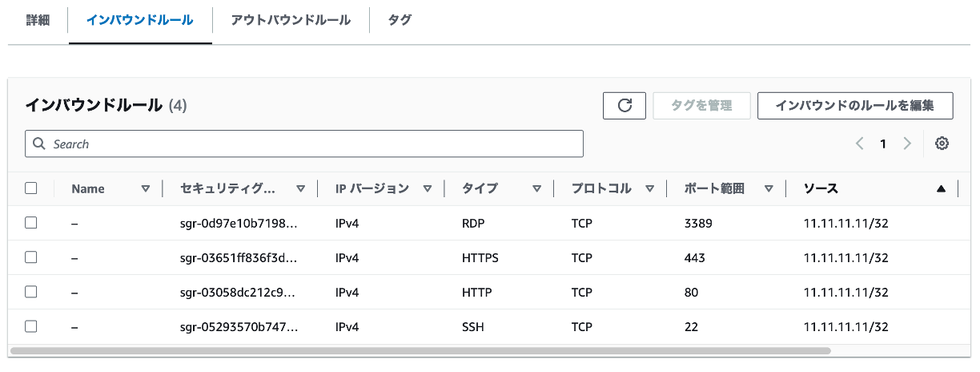Viewport: 980px width, 372px height.
Task: Go to previous page arrow
Action: coord(859,144)
